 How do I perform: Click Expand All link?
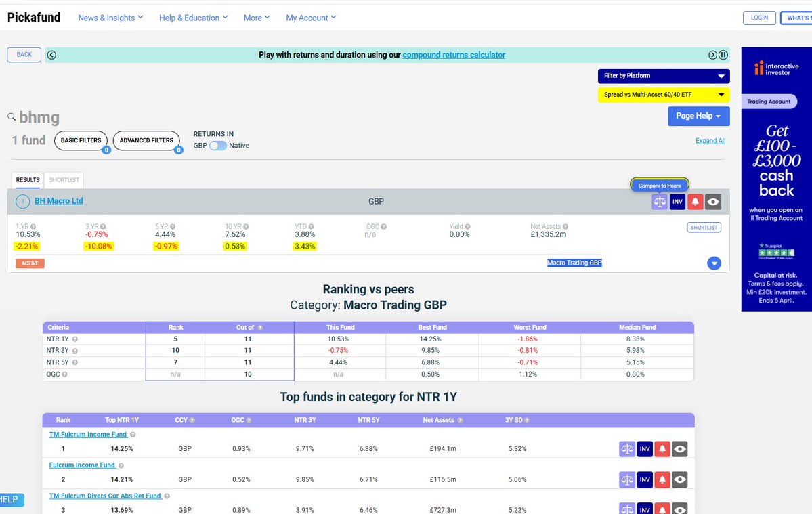coord(710,141)
